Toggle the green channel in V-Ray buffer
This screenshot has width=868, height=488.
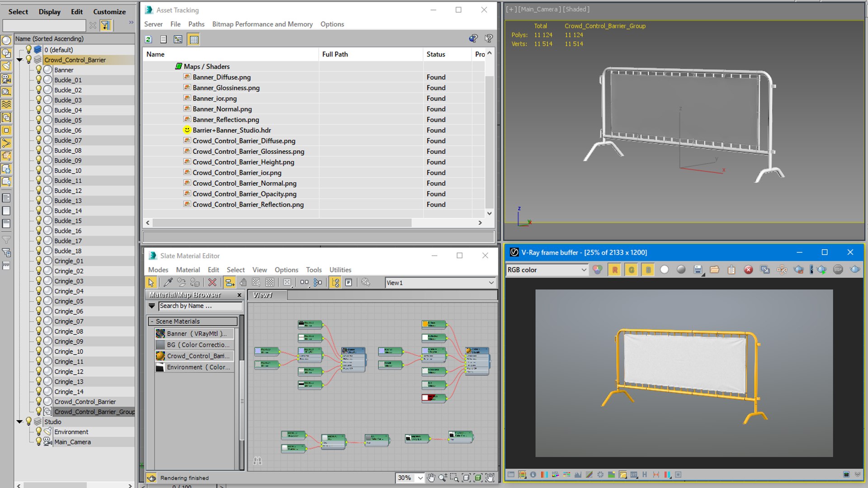coord(631,270)
